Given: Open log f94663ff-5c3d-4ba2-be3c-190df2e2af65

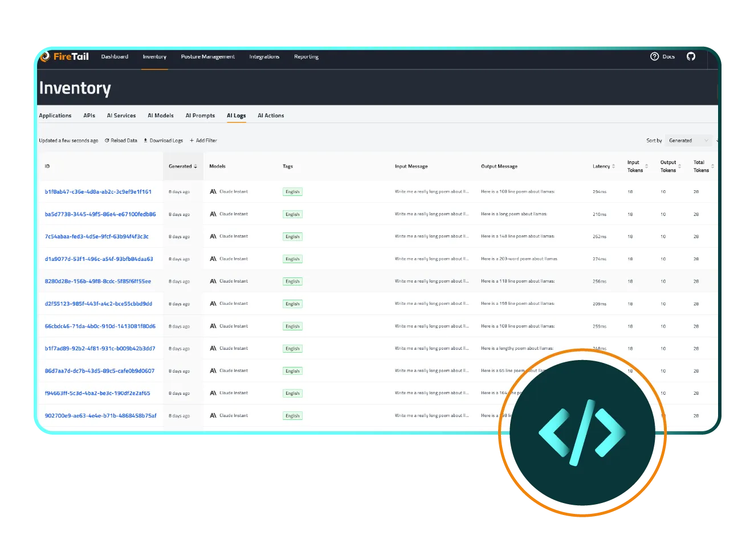Looking at the screenshot, I should pos(97,393).
